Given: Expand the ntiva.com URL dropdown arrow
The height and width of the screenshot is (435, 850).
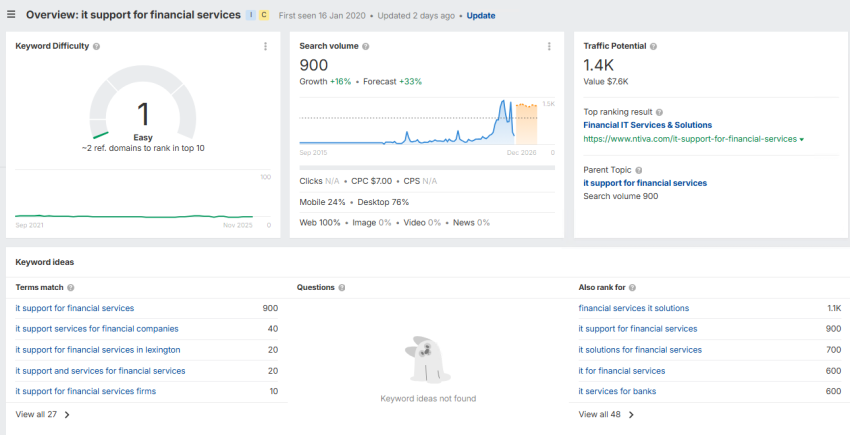Looking at the screenshot, I should click(802, 139).
